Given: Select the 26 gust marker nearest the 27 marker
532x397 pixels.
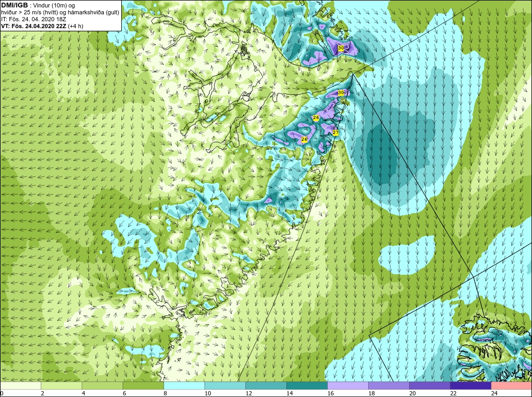Looking at the screenshot, I should click(316, 117).
